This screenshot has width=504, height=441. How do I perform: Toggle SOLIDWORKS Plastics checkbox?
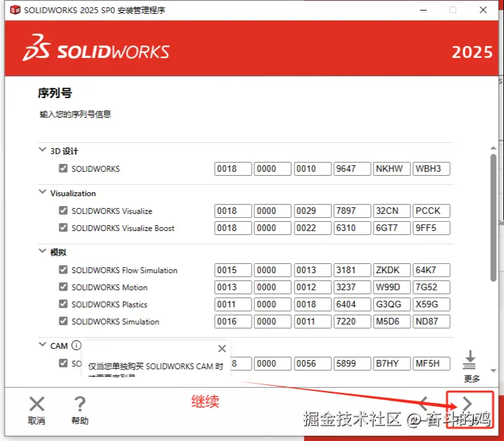63,304
